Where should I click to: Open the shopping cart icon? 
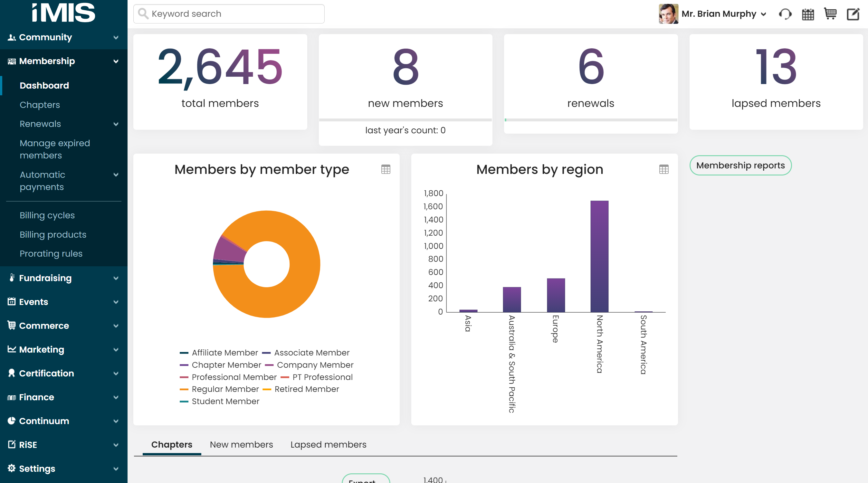(x=830, y=14)
